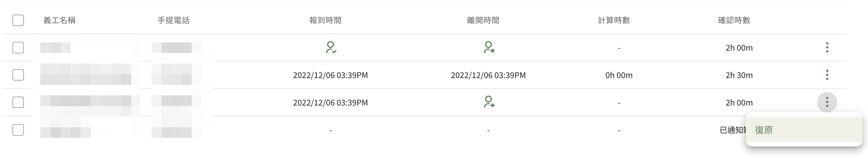
Task: Tick checkbox of third volunteer row
Action: click(x=18, y=102)
